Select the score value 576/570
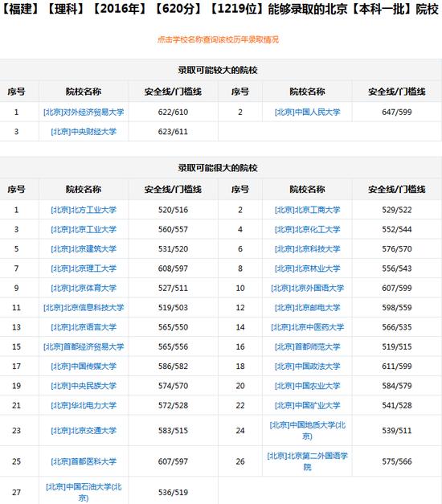The width and height of the screenshot is (442, 504). click(397, 249)
